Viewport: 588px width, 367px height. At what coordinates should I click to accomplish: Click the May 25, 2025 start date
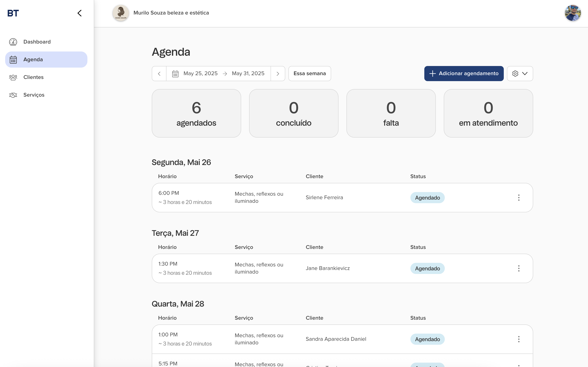tap(200, 73)
